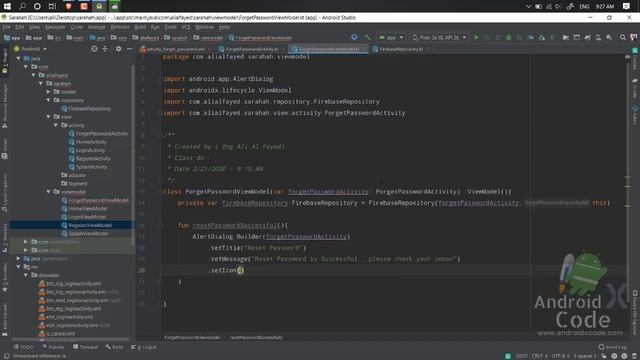Click Collapse All icon in Project panel
The height and width of the screenshot is (360, 640).
(105, 49)
